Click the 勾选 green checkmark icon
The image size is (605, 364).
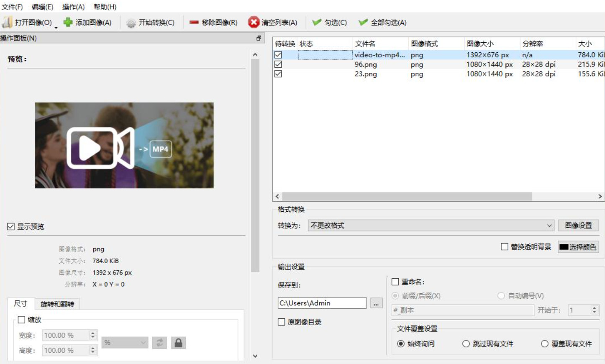[317, 22]
